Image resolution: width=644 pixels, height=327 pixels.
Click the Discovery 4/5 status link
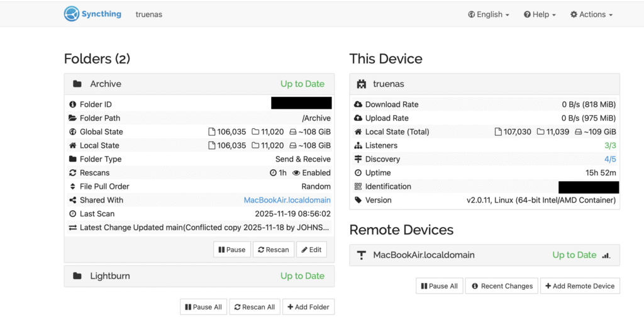coord(609,160)
